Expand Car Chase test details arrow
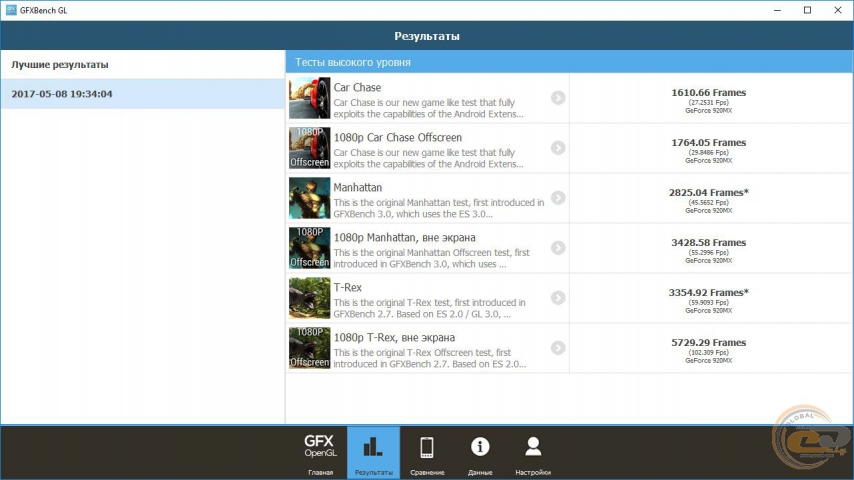Image resolution: width=854 pixels, height=480 pixels. [x=558, y=98]
